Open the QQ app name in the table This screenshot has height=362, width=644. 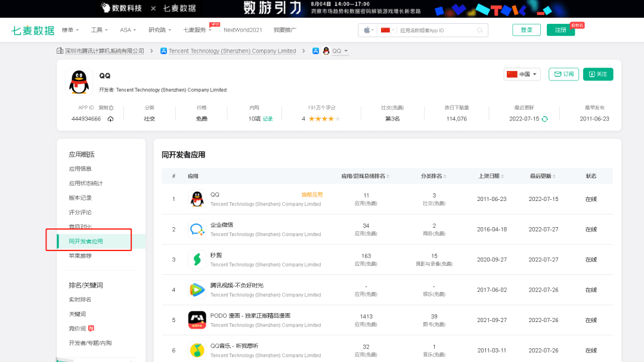pyautogui.click(x=215, y=195)
